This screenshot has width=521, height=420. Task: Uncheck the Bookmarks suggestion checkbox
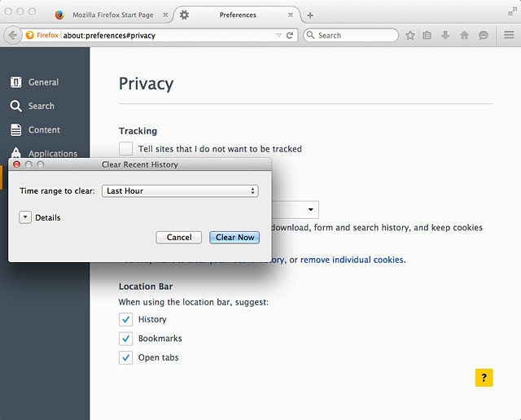click(125, 339)
